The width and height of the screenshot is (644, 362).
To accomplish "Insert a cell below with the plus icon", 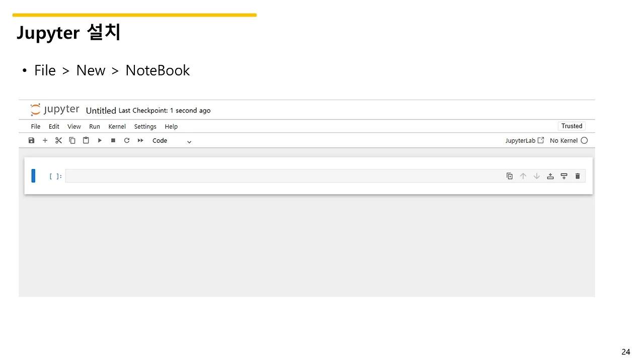I will [45, 141].
